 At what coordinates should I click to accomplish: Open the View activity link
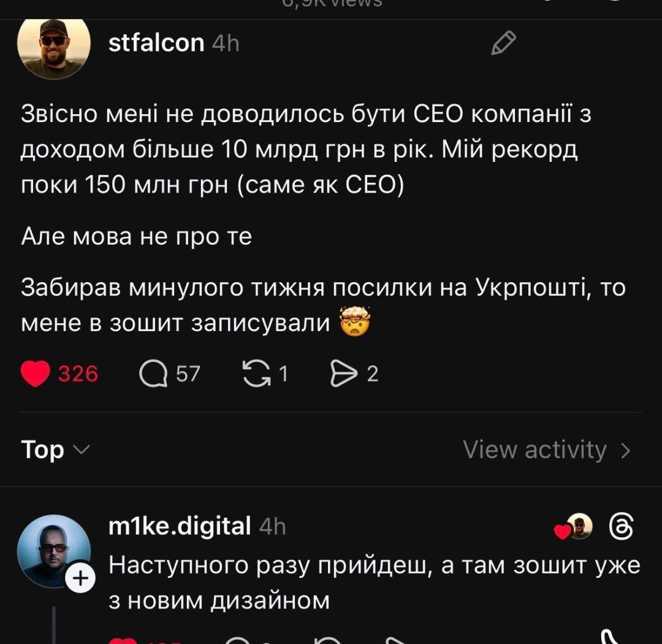coord(535,450)
